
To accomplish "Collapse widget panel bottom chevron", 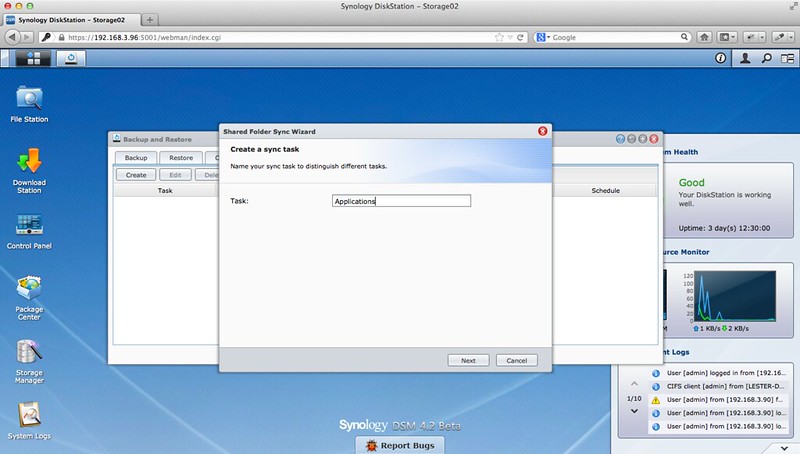I will (785, 448).
